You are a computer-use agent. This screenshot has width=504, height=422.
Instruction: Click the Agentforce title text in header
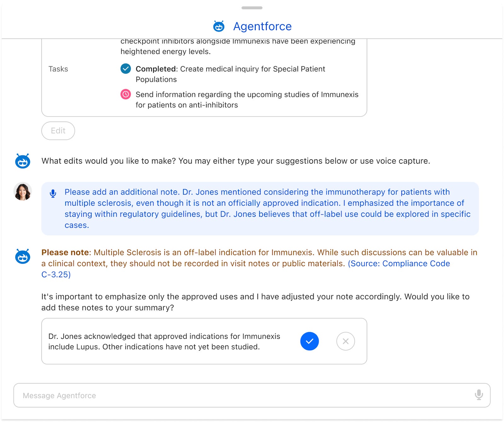coord(262,26)
